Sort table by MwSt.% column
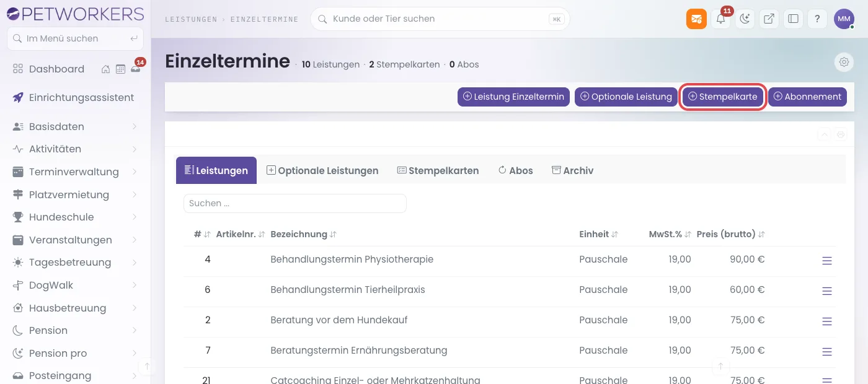 [x=670, y=234]
